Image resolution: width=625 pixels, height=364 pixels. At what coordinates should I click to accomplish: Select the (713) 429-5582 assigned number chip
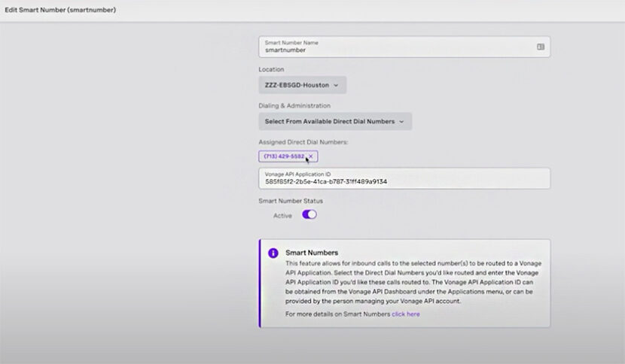pos(284,156)
